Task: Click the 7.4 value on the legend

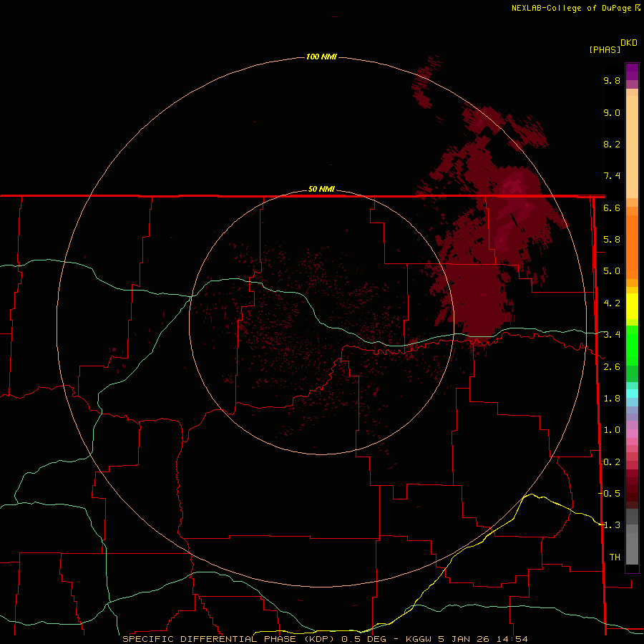Action: tap(612, 176)
